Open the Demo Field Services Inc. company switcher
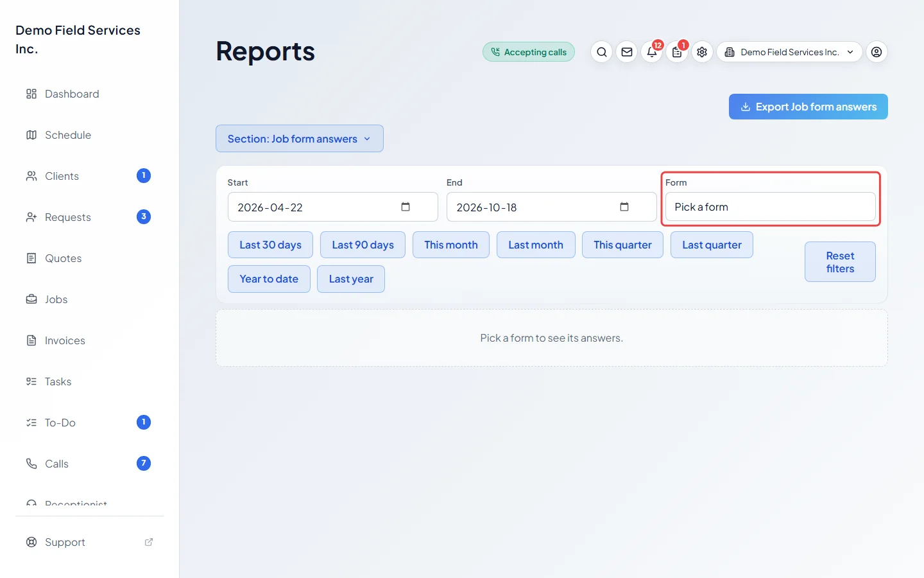The image size is (924, 578). click(789, 52)
